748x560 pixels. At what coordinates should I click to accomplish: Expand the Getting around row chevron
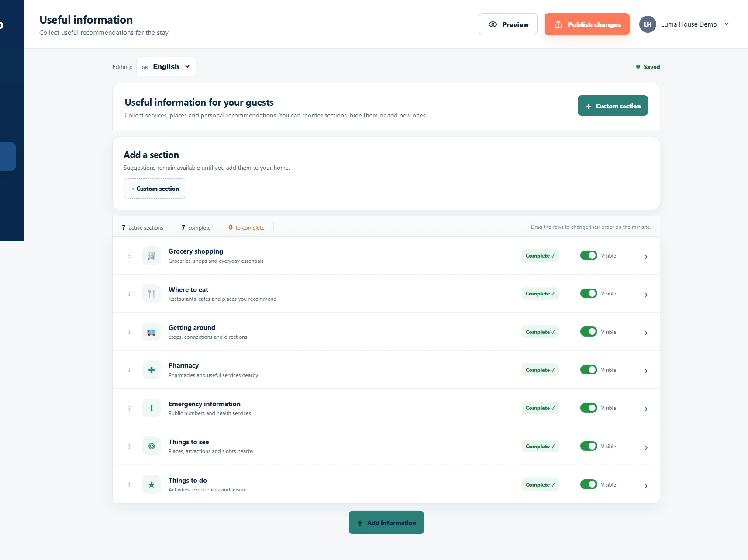646,333
